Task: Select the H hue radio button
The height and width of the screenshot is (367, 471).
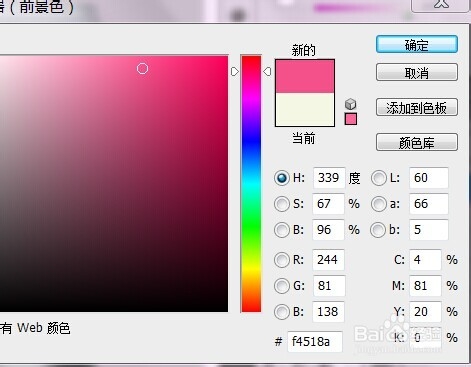Action: 282,178
